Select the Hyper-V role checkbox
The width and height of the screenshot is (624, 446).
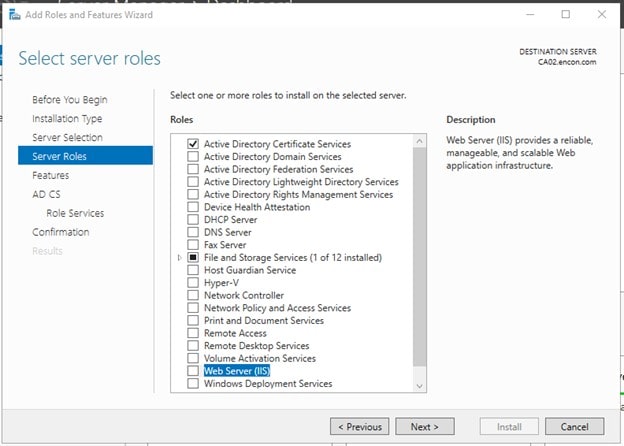[x=194, y=283]
